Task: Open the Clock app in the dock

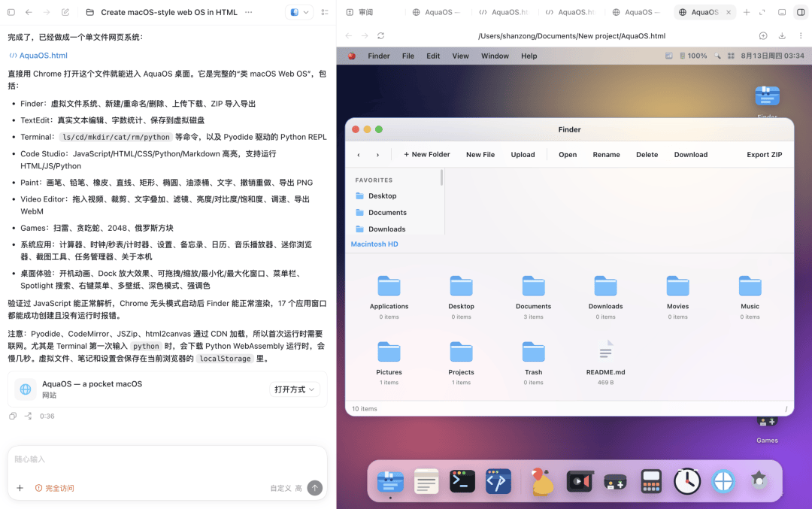Action: [x=687, y=481]
